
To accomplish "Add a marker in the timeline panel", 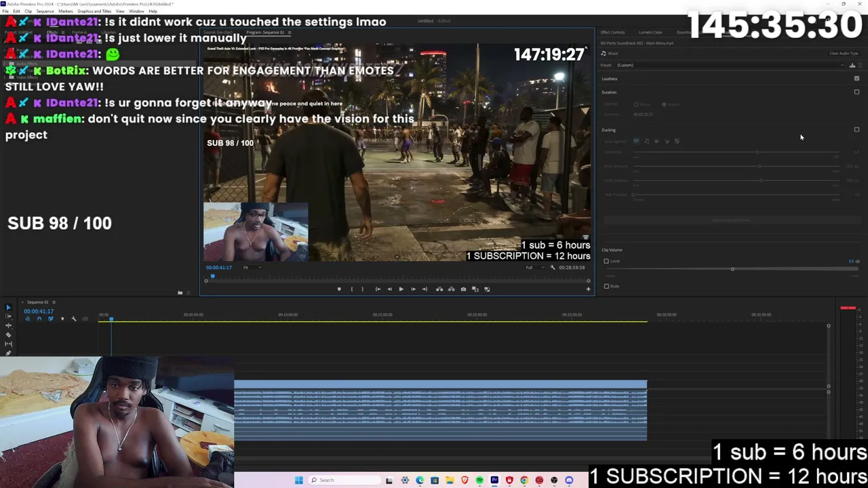I will [62, 319].
